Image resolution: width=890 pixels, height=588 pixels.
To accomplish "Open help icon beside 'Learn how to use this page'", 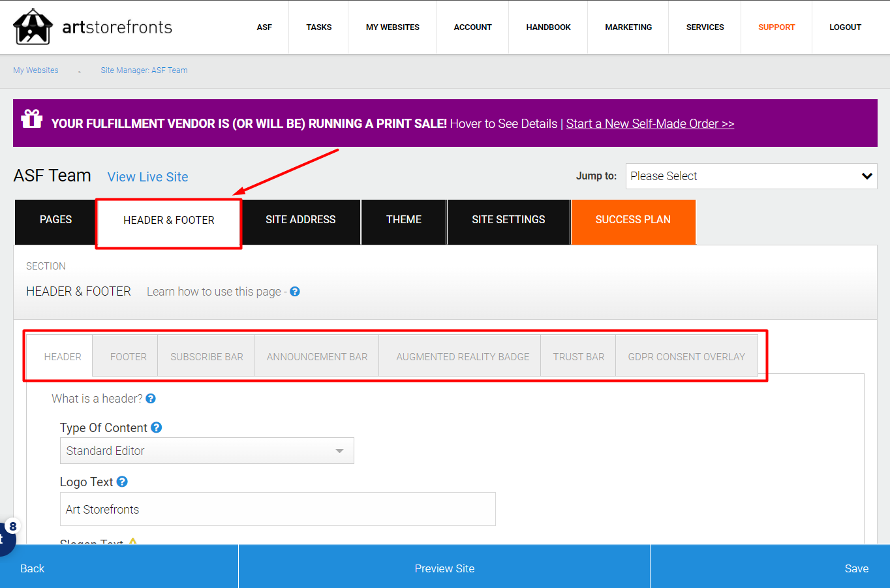I will 295,292.
